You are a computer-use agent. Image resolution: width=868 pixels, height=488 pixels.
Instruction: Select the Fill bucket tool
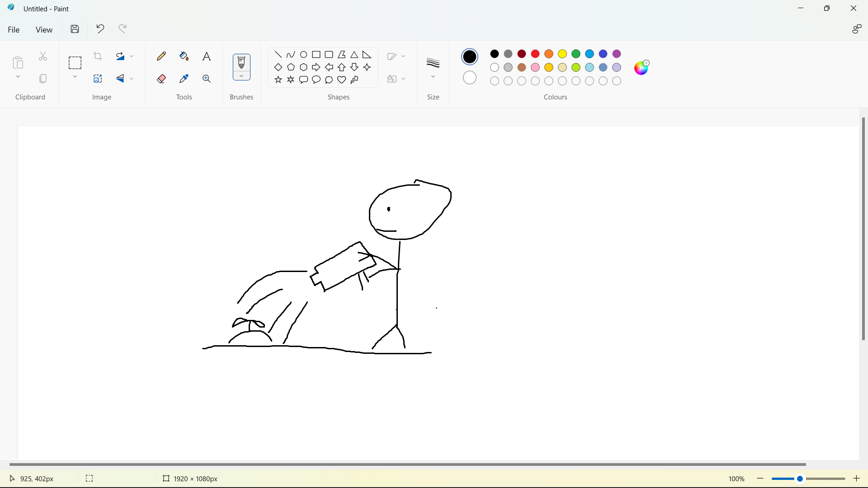coord(184,56)
